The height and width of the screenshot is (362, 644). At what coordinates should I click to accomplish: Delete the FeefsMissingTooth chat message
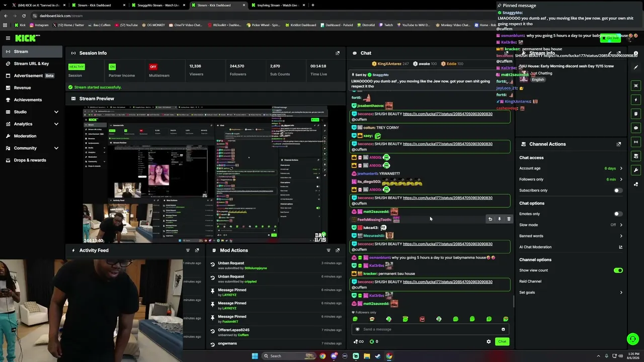tap(509, 219)
